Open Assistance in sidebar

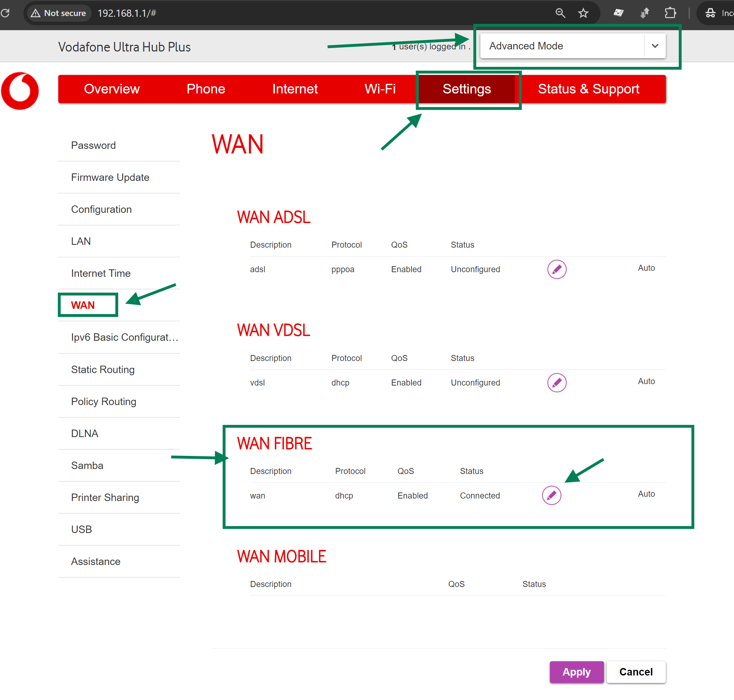[119, 561]
